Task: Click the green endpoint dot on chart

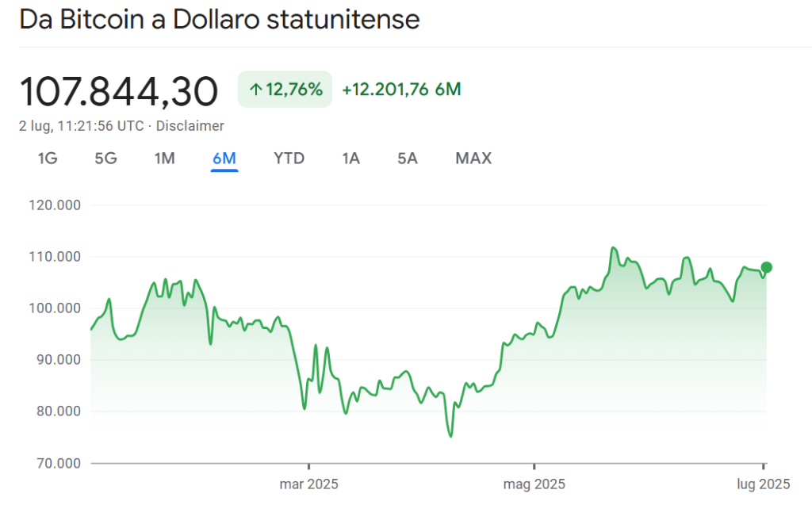Action: click(766, 267)
